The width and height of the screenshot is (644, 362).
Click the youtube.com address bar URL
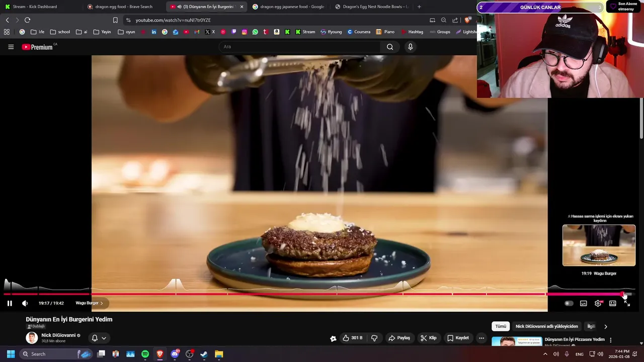tap(173, 20)
